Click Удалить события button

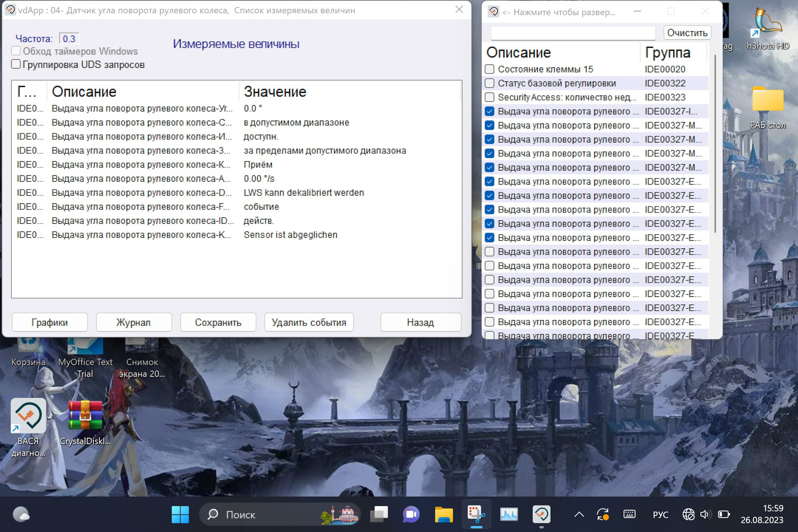pos(309,322)
